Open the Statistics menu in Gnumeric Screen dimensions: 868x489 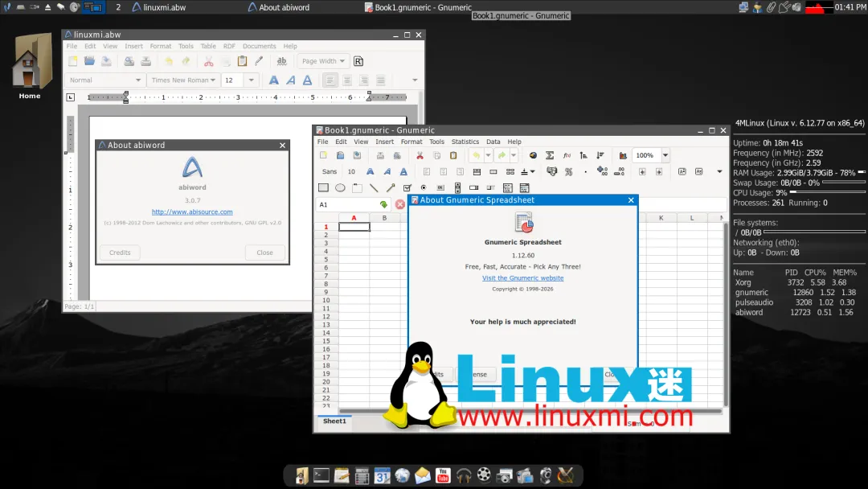pyautogui.click(x=465, y=142)
